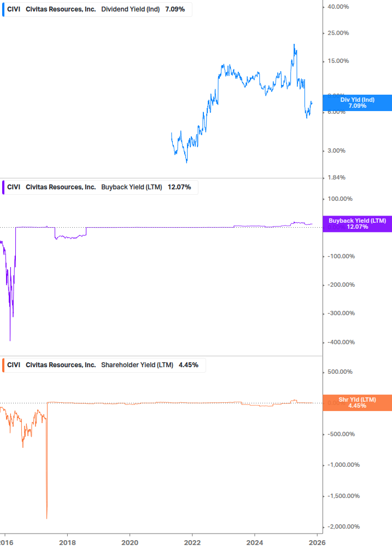
Task: Click the CIVI ticker in the Shareholder Yield legend
Action: (x=14, y=365)
